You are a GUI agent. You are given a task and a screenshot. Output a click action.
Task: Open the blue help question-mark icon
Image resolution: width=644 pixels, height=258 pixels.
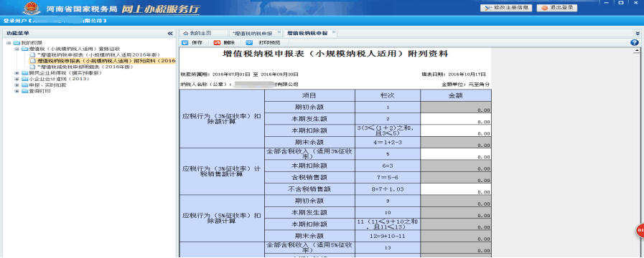635,42
